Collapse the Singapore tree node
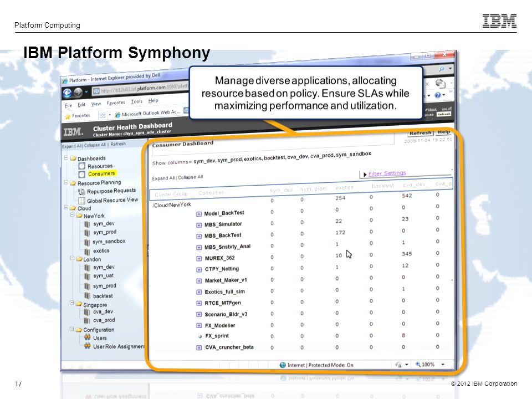The width and height of the screenshot is (532, 399). [x=72, y=303]
